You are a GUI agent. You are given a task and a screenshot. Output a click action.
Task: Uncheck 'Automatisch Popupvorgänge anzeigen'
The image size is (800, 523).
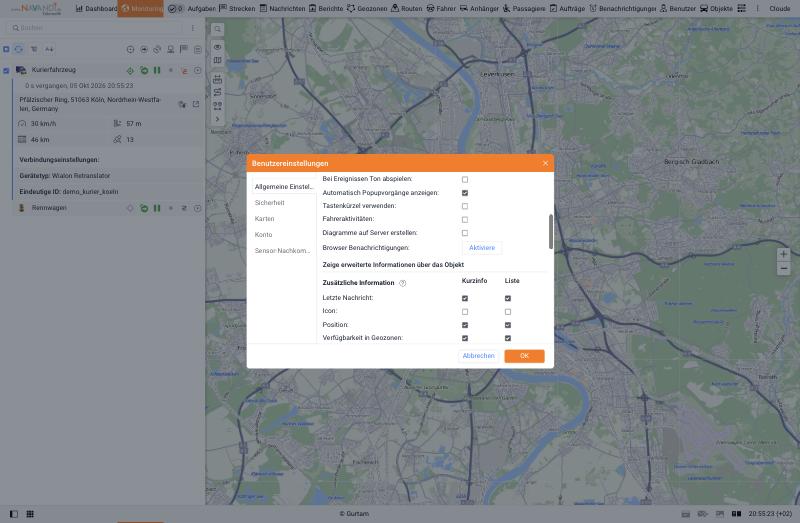coord(465,193)
